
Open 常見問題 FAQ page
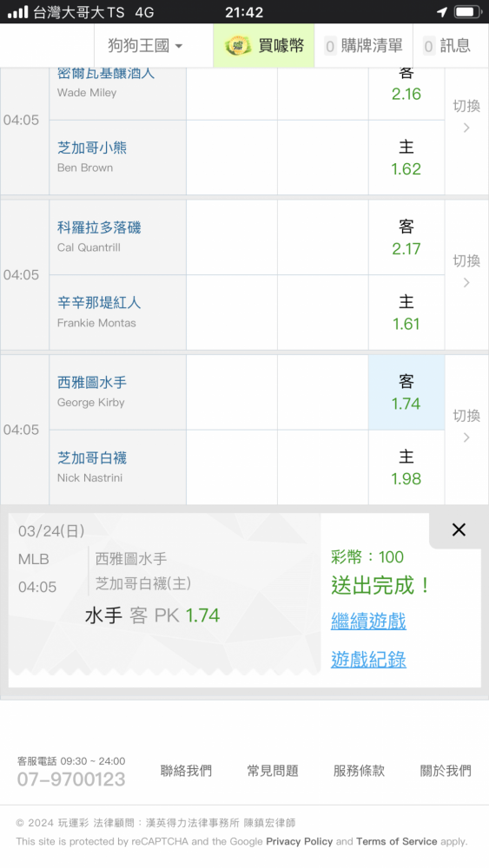pos(273,771)
